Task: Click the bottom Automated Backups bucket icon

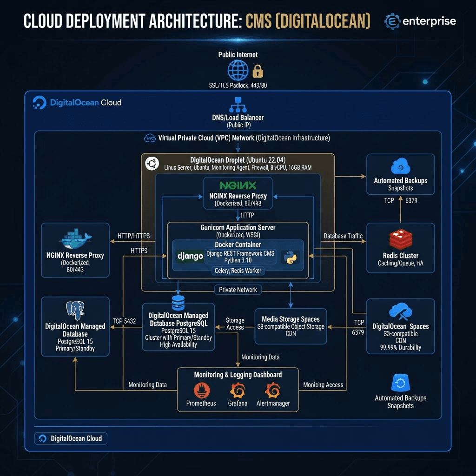Action: pyautogui.click(x=400, y=383)
